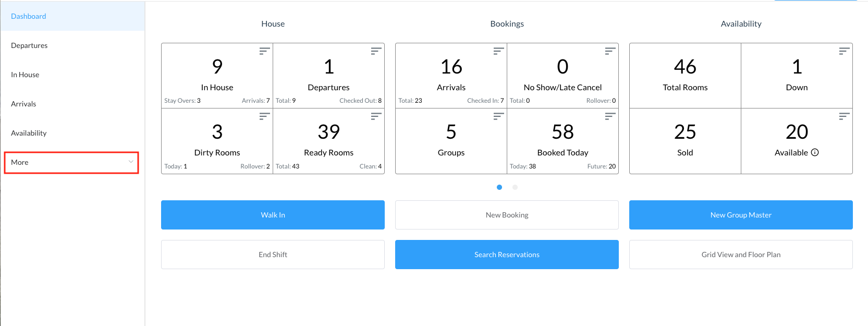Viewport: 868px width, 326px height.
Task: Click the info icon beside Available
Action: pyautogui.click(x=815, y=152)
